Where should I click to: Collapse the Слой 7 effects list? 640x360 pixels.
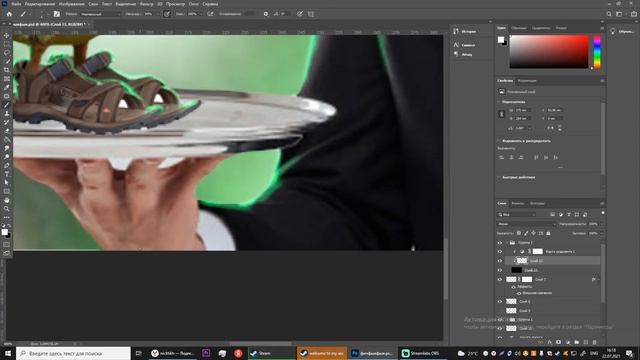pos(599,280)
